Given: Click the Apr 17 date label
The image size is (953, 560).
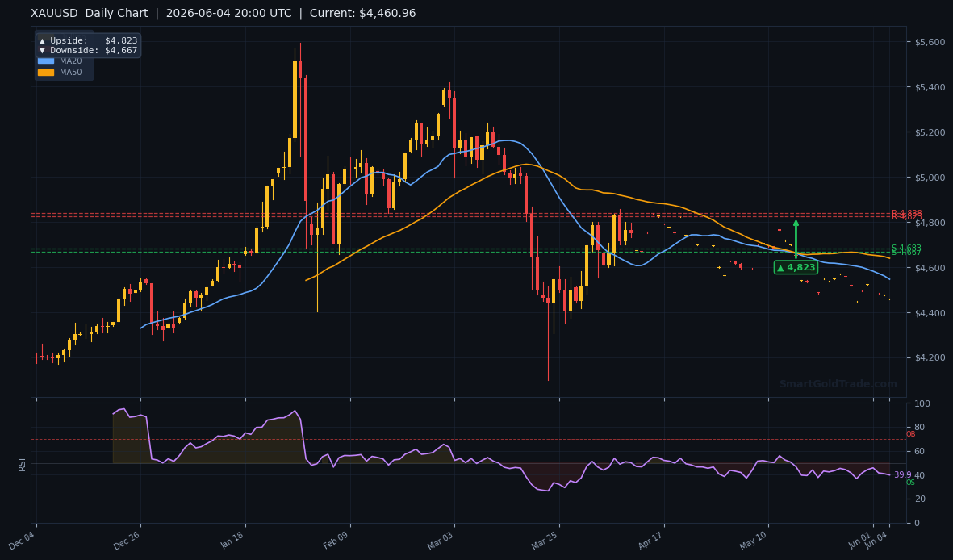Looking at the screenshot, I should pos(651,541).
